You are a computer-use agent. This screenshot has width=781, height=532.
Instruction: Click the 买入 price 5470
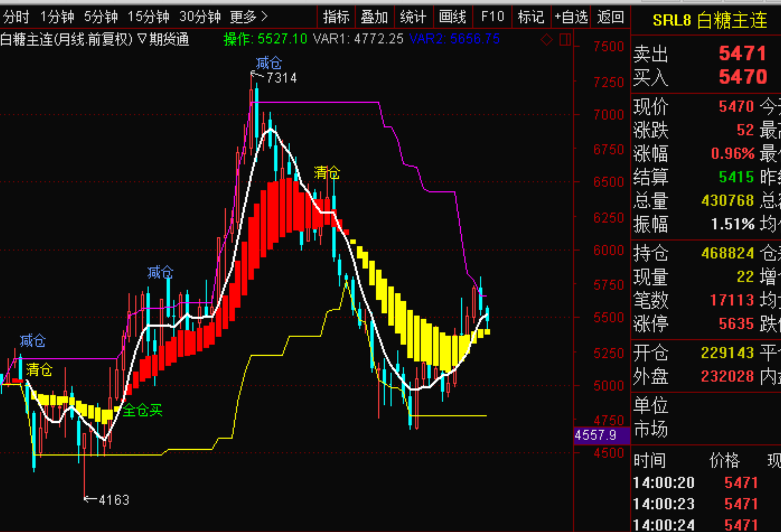point(742,77)
